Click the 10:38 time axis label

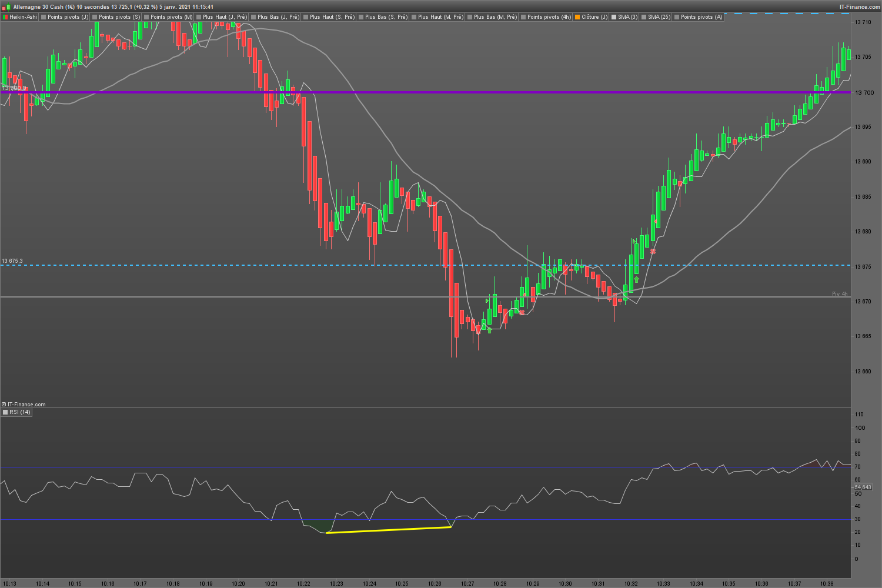(x=827, y=584)
